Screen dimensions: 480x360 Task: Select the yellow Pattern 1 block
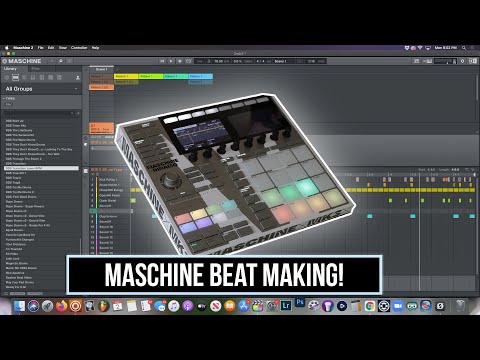coord(126,76)
